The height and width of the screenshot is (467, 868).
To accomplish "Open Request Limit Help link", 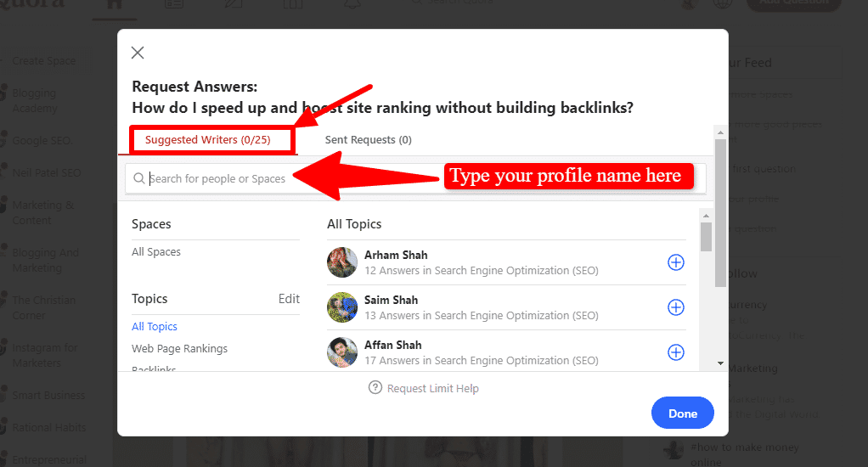I will [433, 388].
